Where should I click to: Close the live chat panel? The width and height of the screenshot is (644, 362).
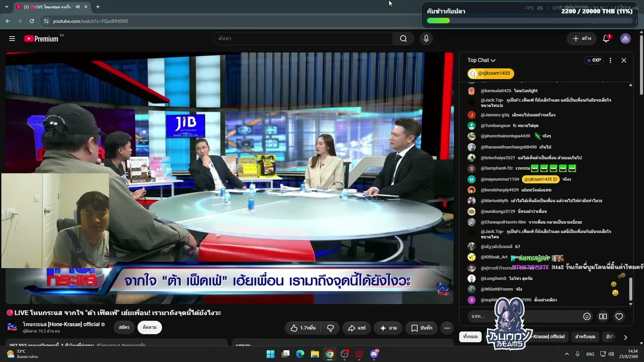624,60
